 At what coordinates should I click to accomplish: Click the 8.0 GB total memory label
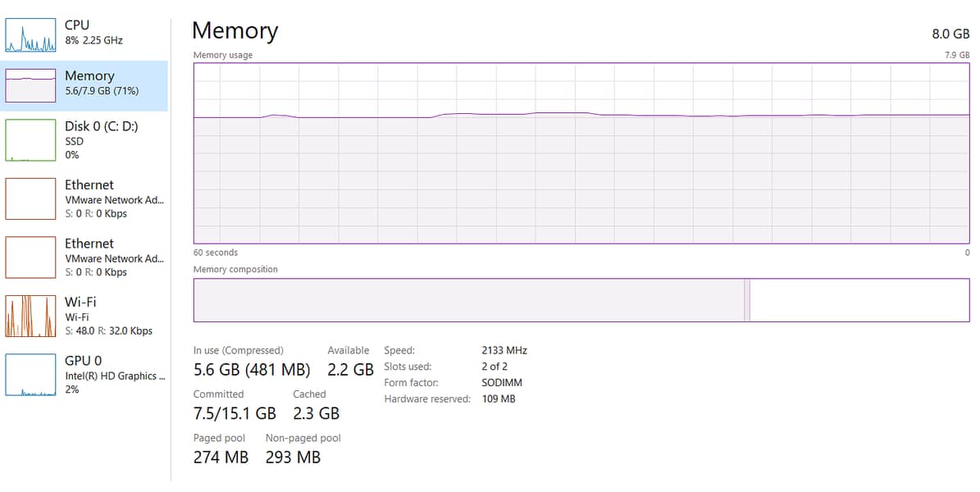pyautogui.click(x=950, y=34)
